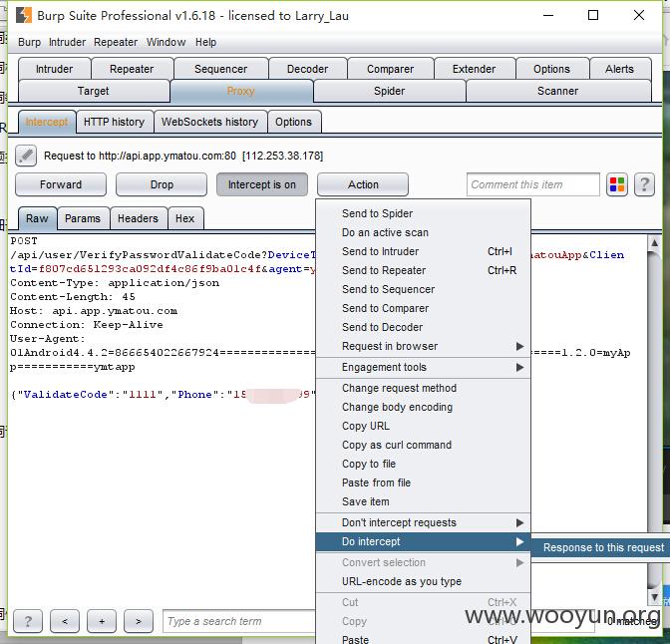670x644 pixels.
Task: Go to next search match arrow
Action: [139, 621]
